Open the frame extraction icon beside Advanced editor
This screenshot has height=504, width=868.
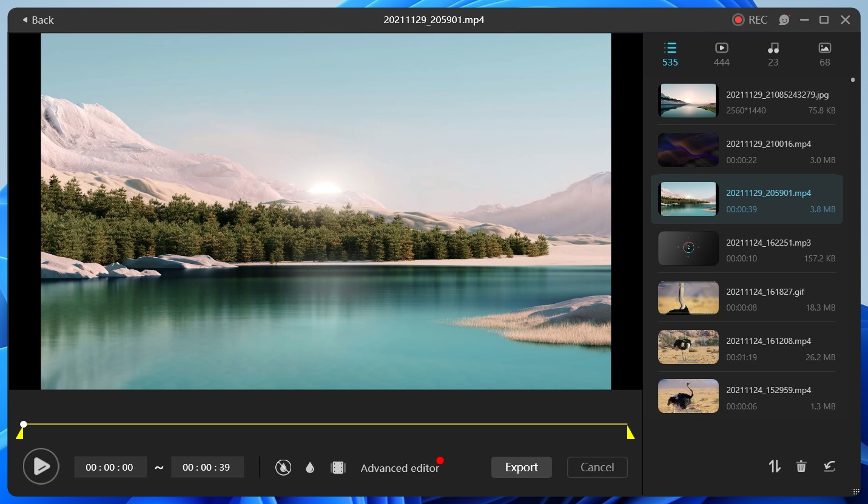(338, 467)
